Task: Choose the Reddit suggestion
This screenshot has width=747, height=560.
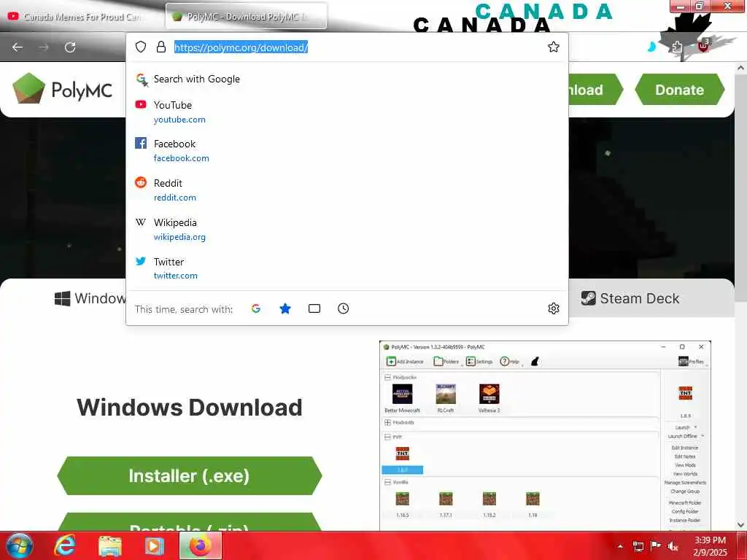Action: 347,190
